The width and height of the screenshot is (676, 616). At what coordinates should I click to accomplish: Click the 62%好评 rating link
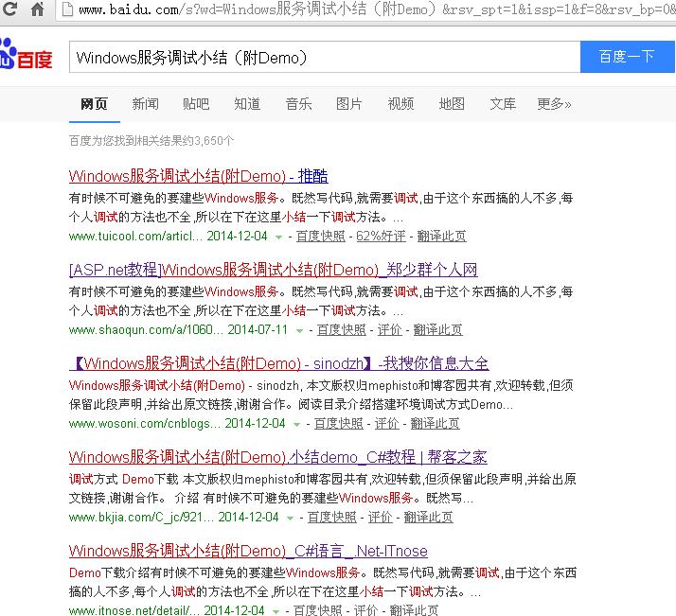[x=382, y=236]
